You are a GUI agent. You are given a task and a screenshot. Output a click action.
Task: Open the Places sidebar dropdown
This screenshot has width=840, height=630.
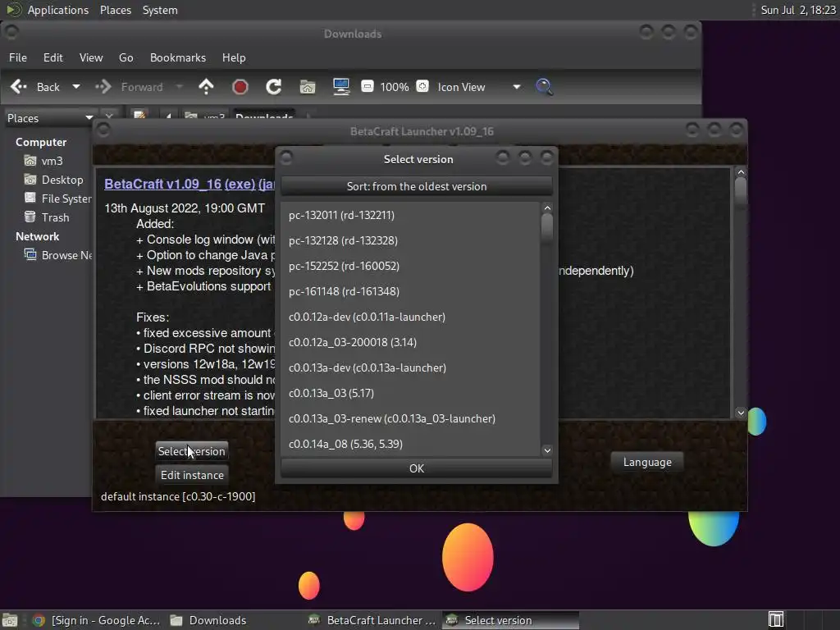click(49, 118)
